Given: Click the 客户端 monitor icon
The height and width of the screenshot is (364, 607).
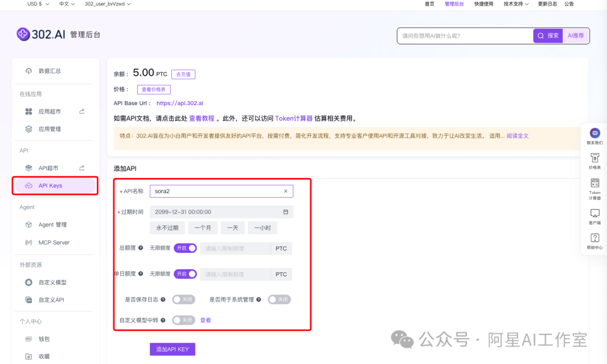Looking at the screenshot, I should click(595, 213).
